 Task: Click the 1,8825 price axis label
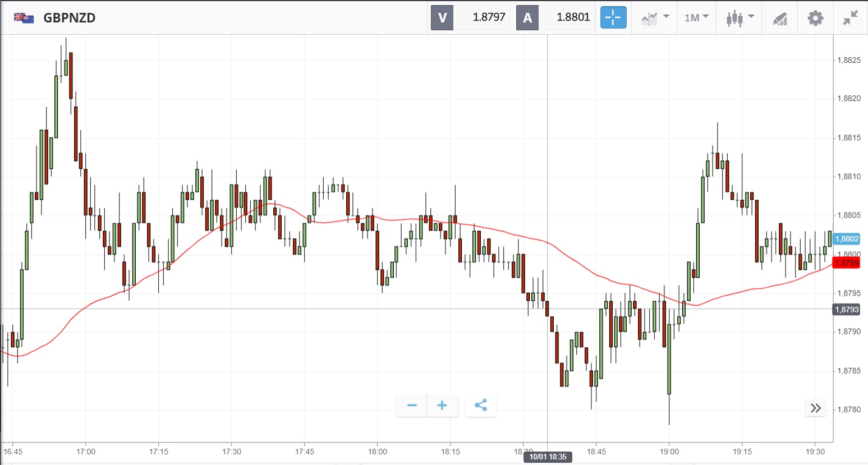[848, 61]
